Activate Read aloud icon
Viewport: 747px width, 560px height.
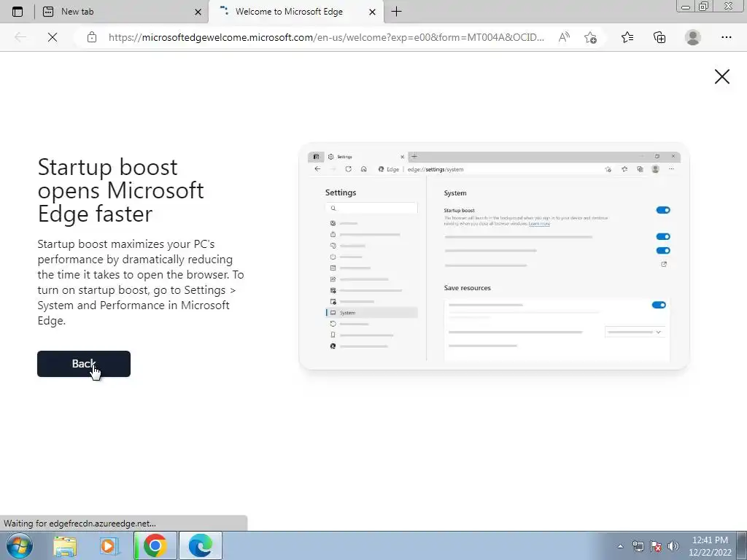(x=564, y=37)
